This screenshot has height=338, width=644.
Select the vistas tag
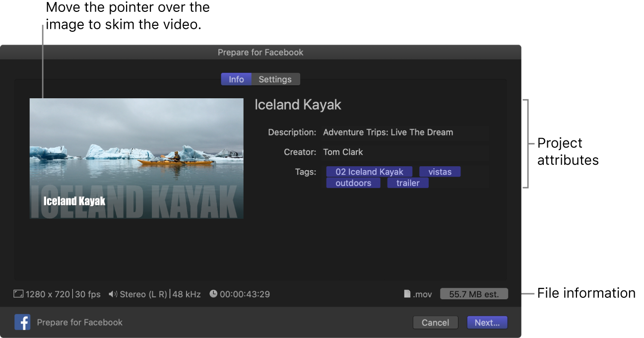[440, 172]
